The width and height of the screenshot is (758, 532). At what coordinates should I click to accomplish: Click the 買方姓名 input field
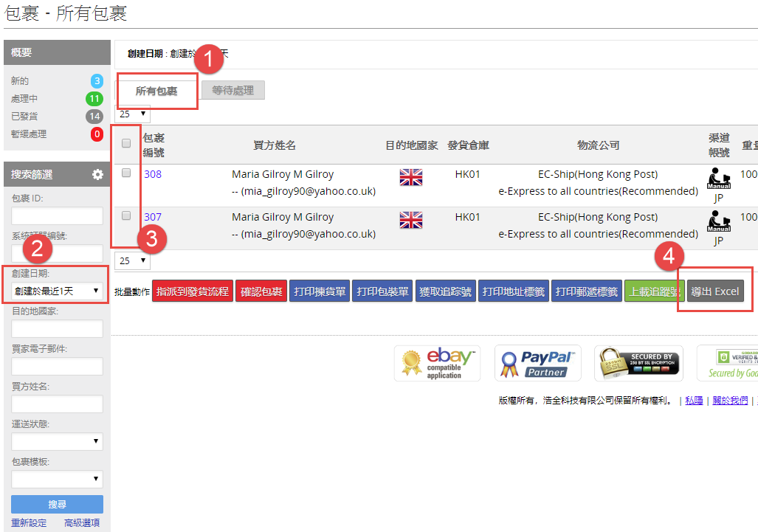[x=57, y=404]
